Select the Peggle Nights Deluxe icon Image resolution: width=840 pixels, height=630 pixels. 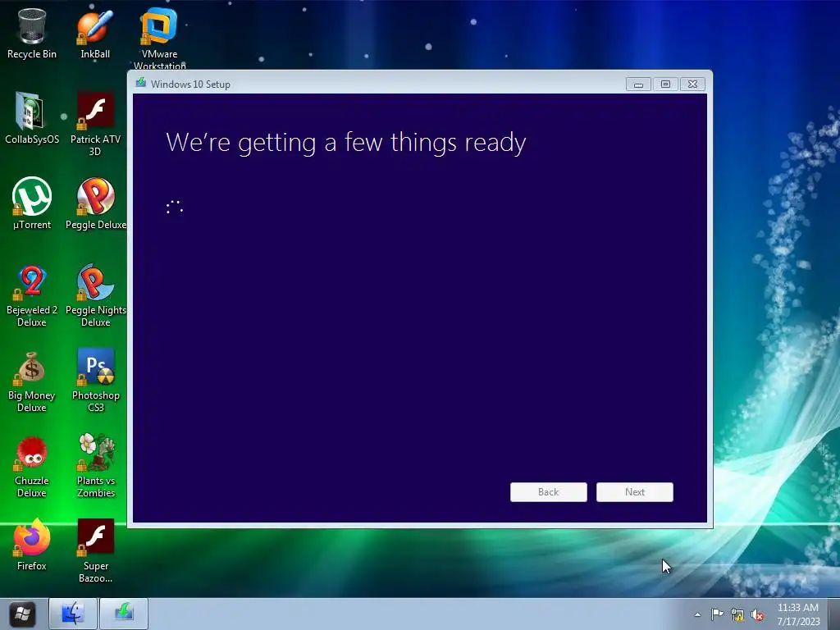(x=95, y=295)
